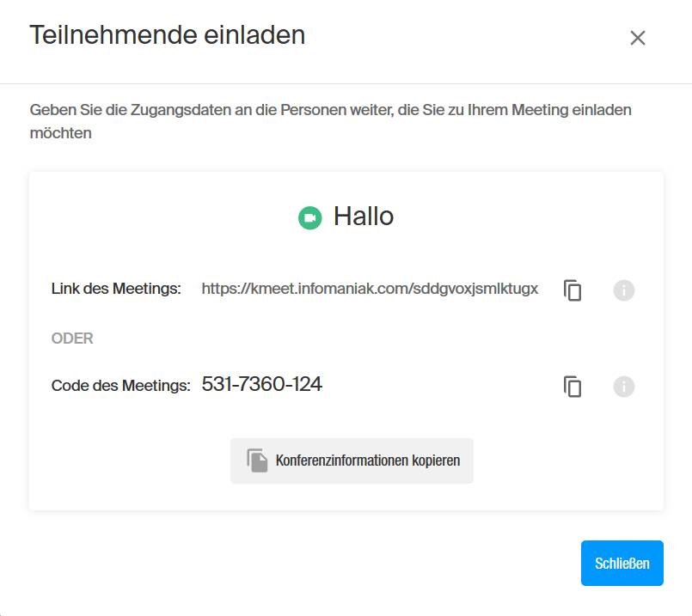The width and height of the screenshot is (692, 616).
Task: Click the meeting title Hallo
Action: [x=364, y=216]
